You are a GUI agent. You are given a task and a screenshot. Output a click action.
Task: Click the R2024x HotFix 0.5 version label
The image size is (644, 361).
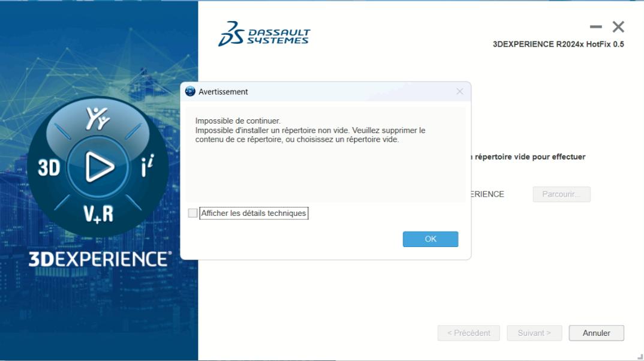tap(558, 44)
